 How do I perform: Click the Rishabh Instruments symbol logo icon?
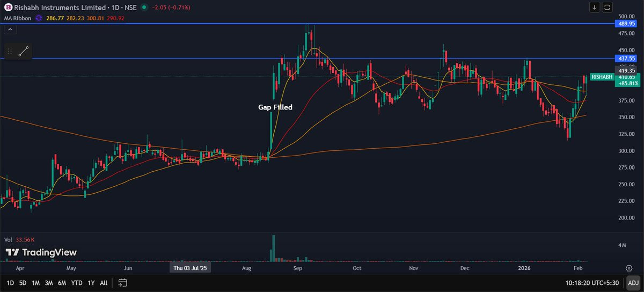(x=8, y=8)
